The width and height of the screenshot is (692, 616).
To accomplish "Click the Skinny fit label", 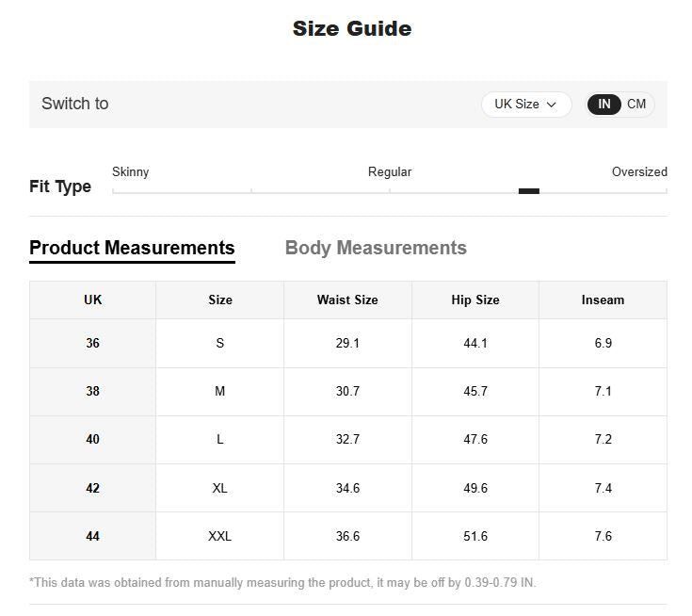I will tap(130, 171).
